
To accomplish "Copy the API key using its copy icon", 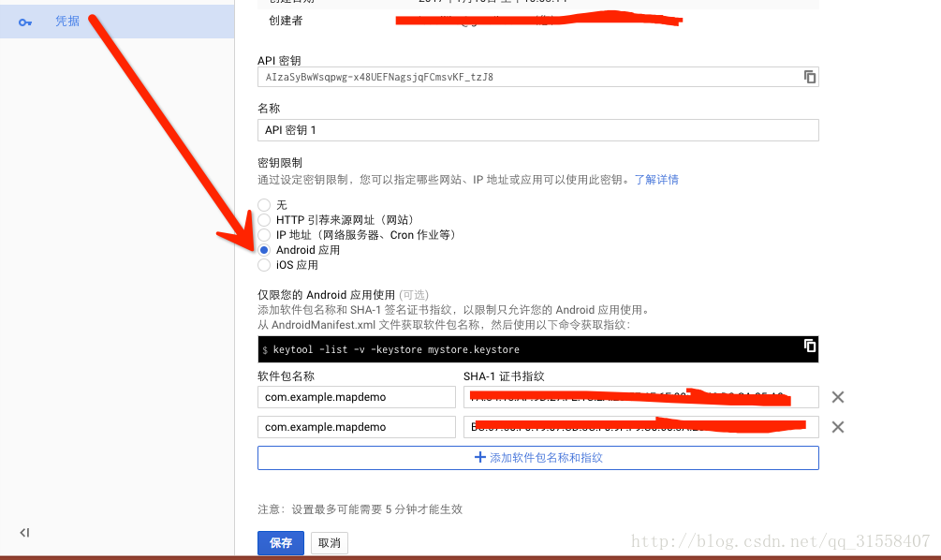I will [x=809, y=77].
